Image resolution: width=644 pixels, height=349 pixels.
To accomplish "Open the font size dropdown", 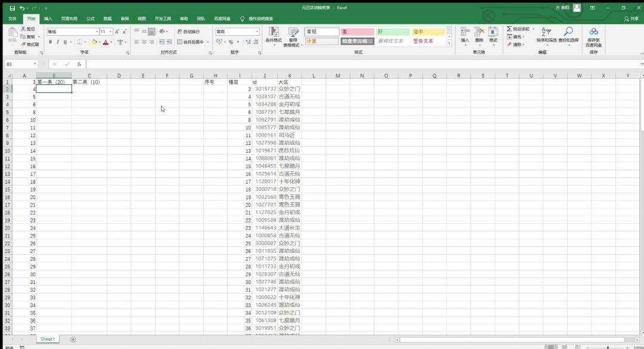I will (110, 32).
